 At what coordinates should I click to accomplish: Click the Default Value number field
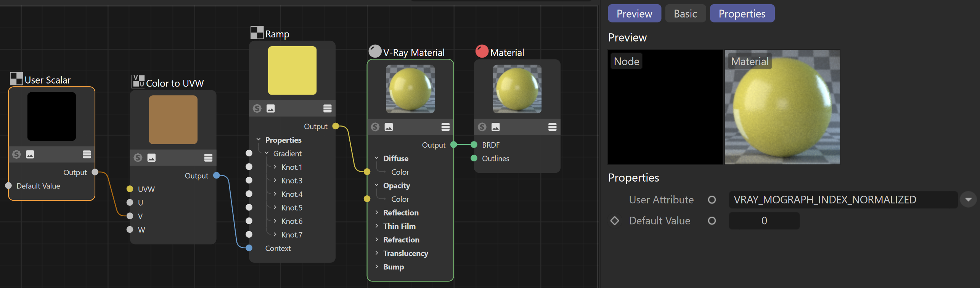coord(764,221)
